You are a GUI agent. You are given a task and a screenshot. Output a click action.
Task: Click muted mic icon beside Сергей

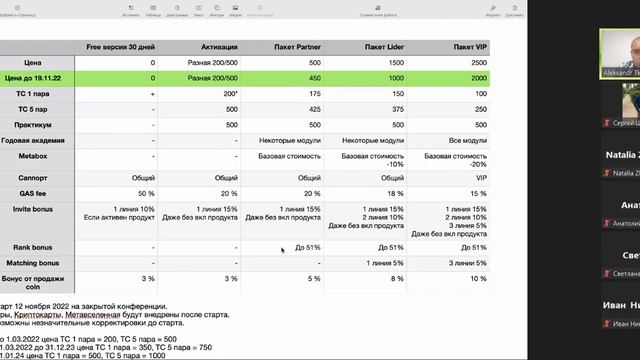(x=607, y=122)
